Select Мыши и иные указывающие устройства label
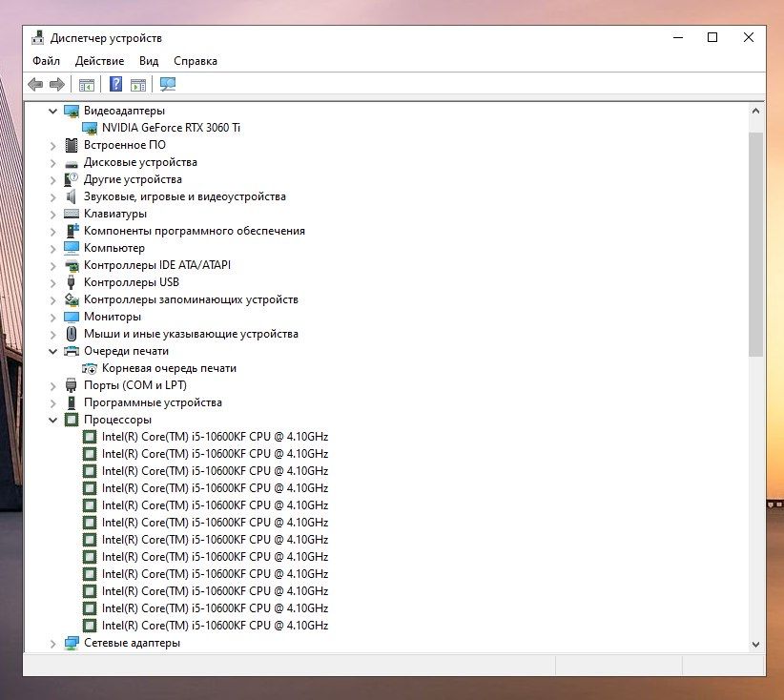784x700 pixels. point(191,334)
